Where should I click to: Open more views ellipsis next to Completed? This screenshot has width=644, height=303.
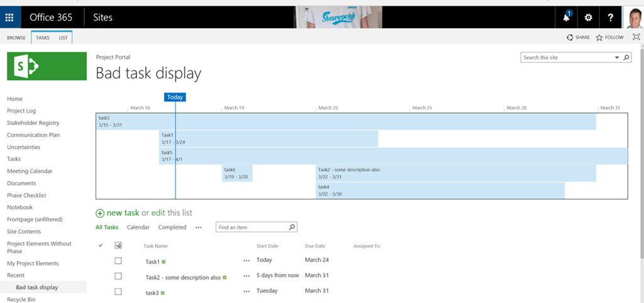tap(199, 228)
